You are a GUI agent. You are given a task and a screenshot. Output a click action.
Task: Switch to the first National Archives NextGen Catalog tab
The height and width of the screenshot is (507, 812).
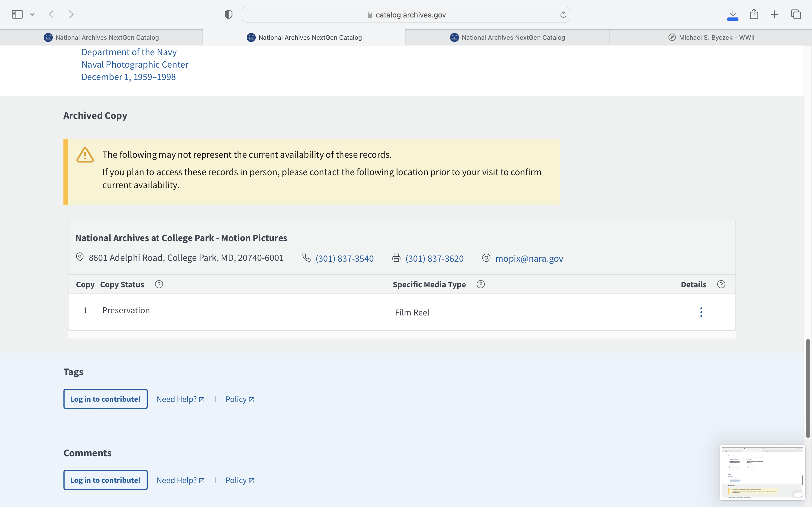tap(101, 37)
